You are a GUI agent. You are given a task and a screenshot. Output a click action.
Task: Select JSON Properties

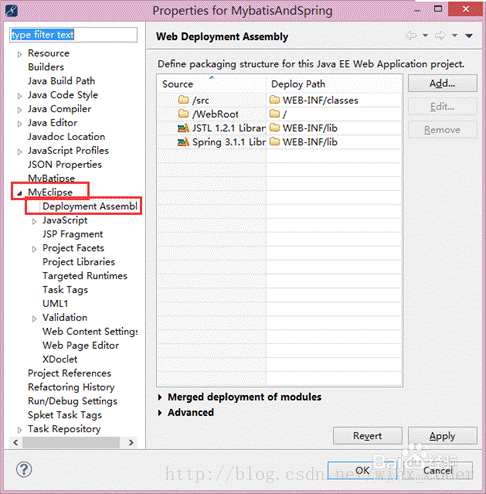65,164
